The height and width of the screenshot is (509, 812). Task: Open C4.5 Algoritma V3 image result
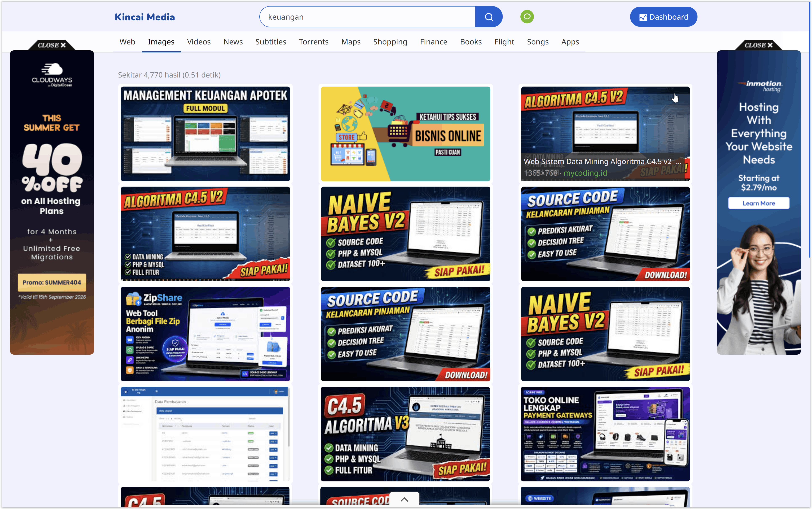pos(405,434)
